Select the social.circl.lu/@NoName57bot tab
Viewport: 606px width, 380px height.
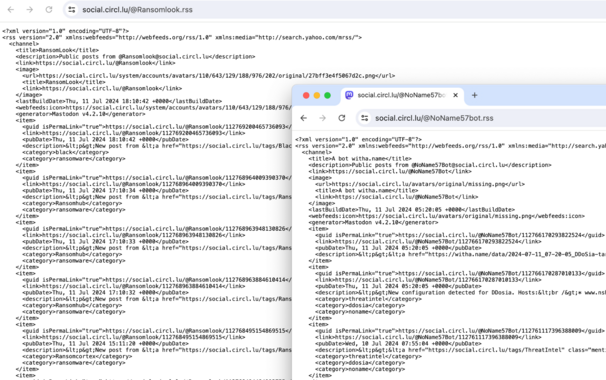(402, 95)
